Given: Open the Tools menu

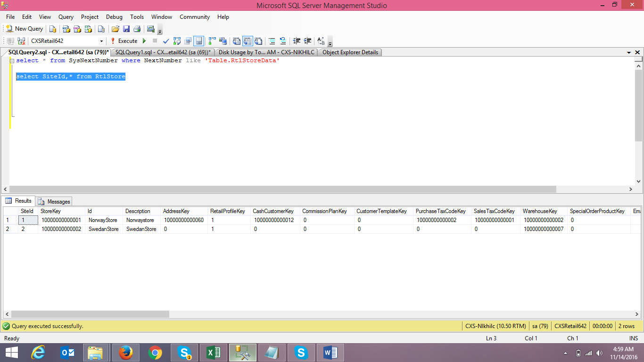Looking at the screenshot, I should pos(137,17).
